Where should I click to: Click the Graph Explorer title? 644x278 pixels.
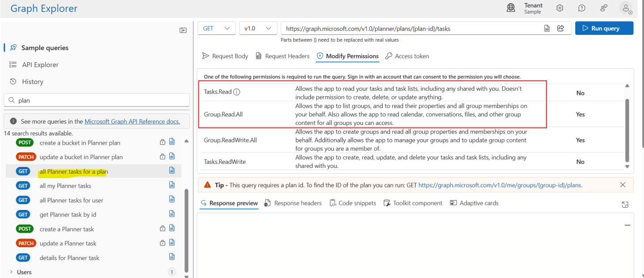tap(44, 9)
